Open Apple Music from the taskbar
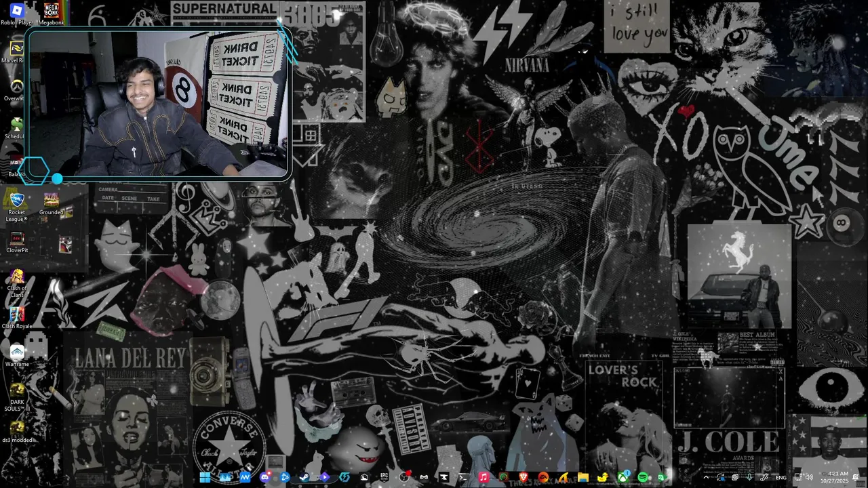 point(483,477)
